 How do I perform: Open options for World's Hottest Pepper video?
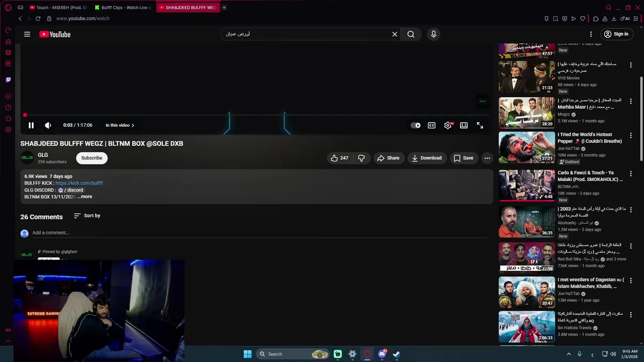(x=631, y=136)
